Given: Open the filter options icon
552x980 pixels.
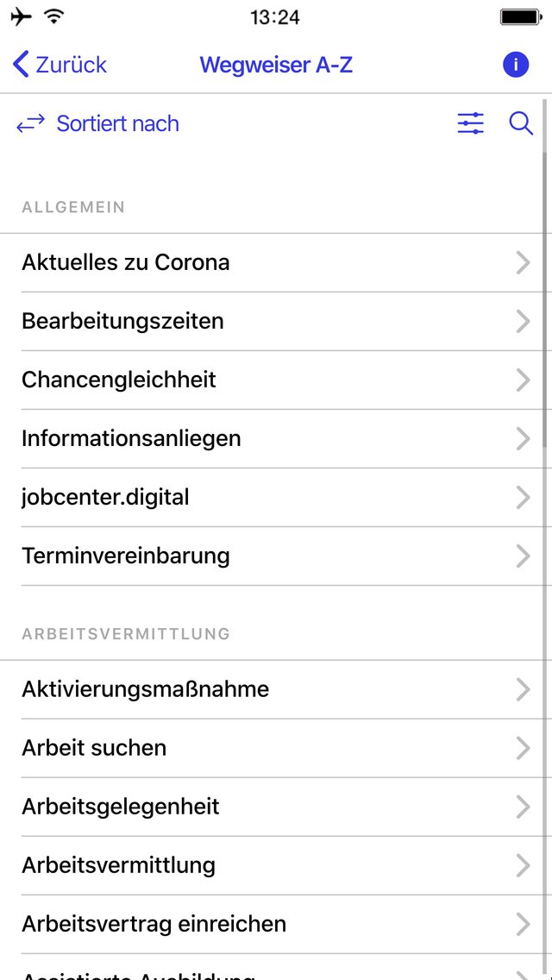Looking at the screenshot, I should [x=470, y=123].
